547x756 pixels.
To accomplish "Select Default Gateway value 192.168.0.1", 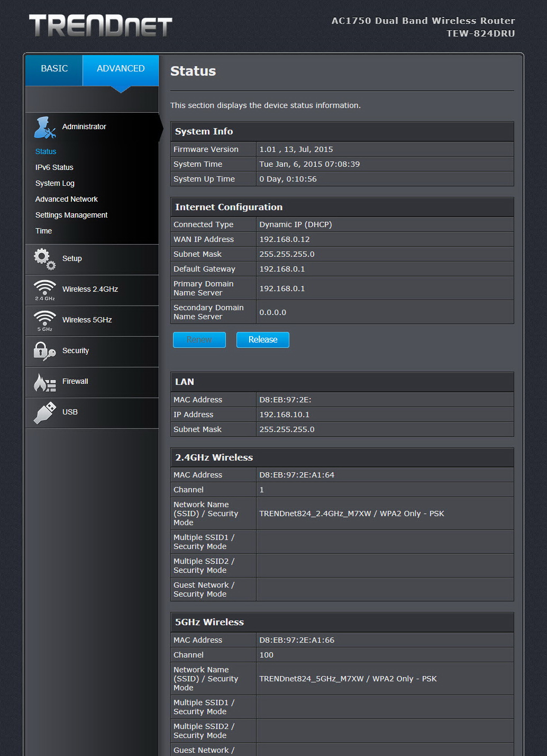I will (x=282, y=269).
